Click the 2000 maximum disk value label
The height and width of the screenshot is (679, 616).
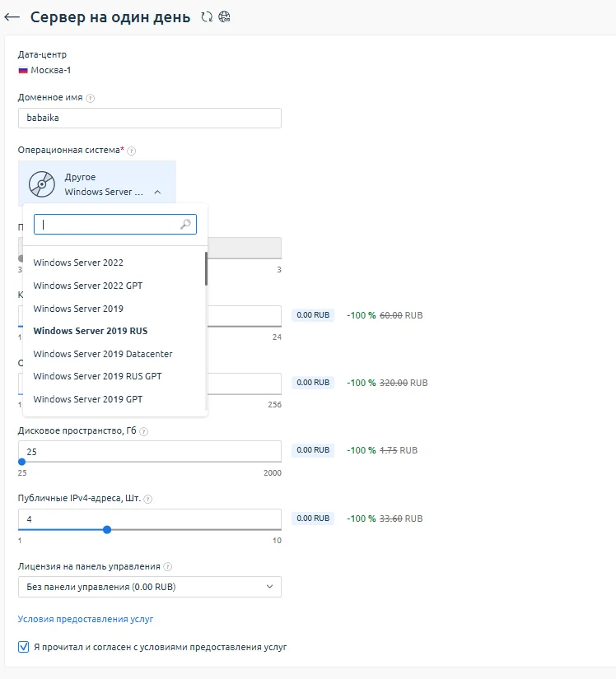[273, 473]
